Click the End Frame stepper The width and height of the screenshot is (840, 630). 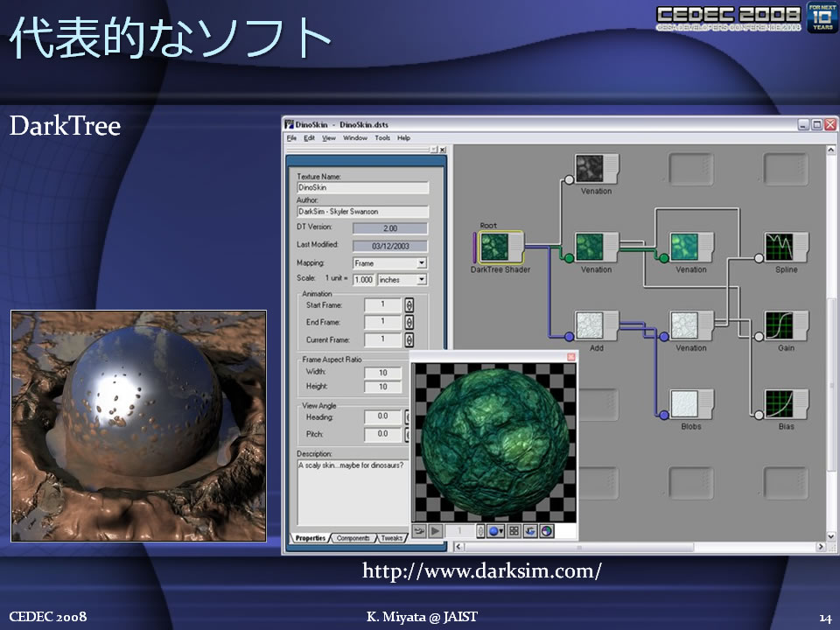[x=409, y=323]
